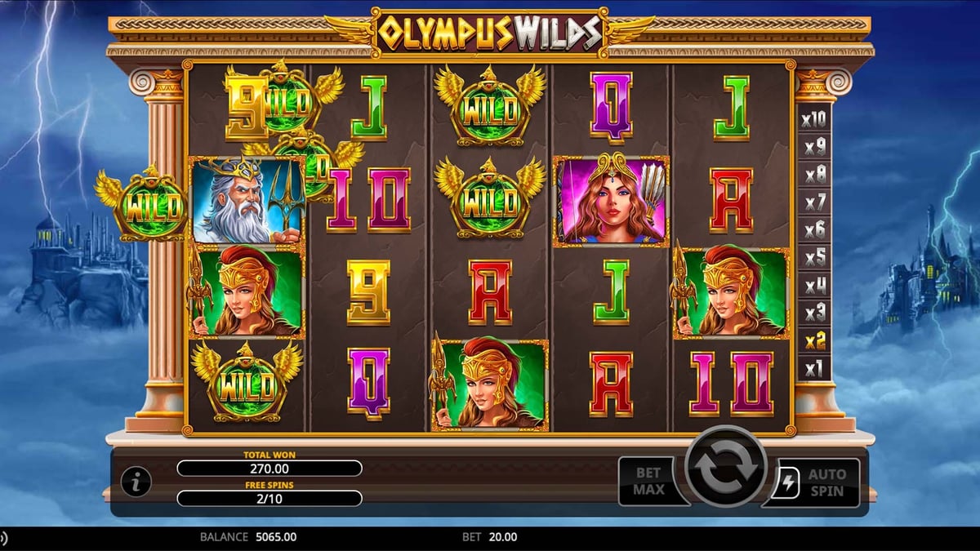Click the archer goddess symbol
Viewport: 980px width, 551px height.
coord(611,200)
